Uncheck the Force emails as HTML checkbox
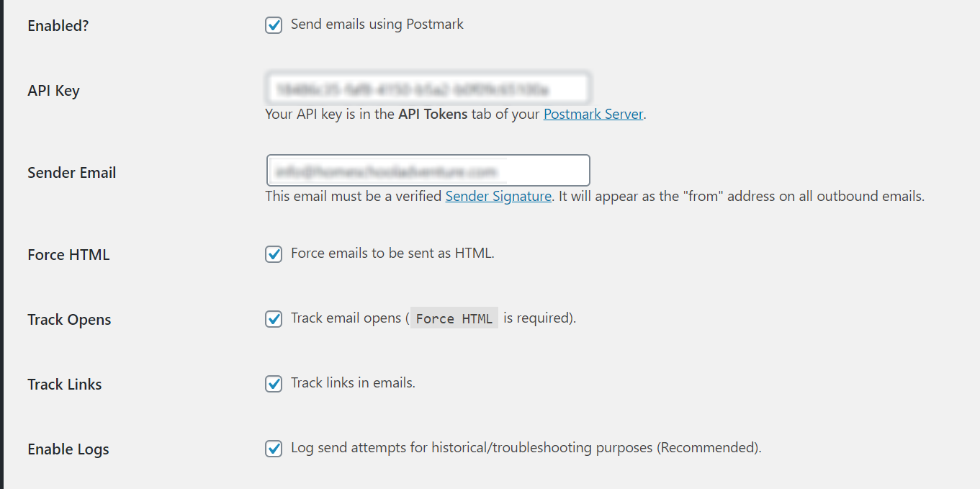The image size is (980, 489). point(274,254)
